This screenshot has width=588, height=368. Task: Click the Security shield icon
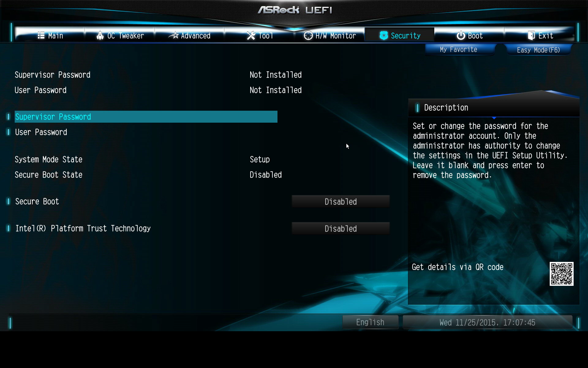(383, 36)
